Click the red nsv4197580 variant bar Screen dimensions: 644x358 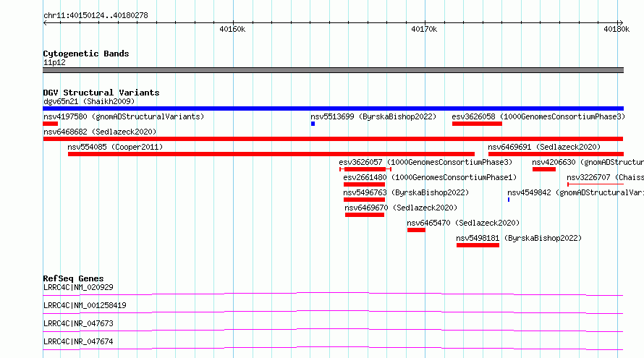pos(51,124)
